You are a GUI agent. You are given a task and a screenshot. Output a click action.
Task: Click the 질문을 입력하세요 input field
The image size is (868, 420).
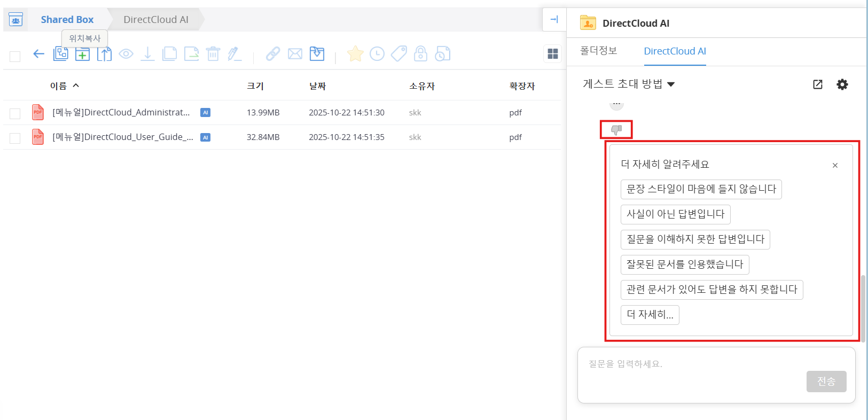click(694, 364)
